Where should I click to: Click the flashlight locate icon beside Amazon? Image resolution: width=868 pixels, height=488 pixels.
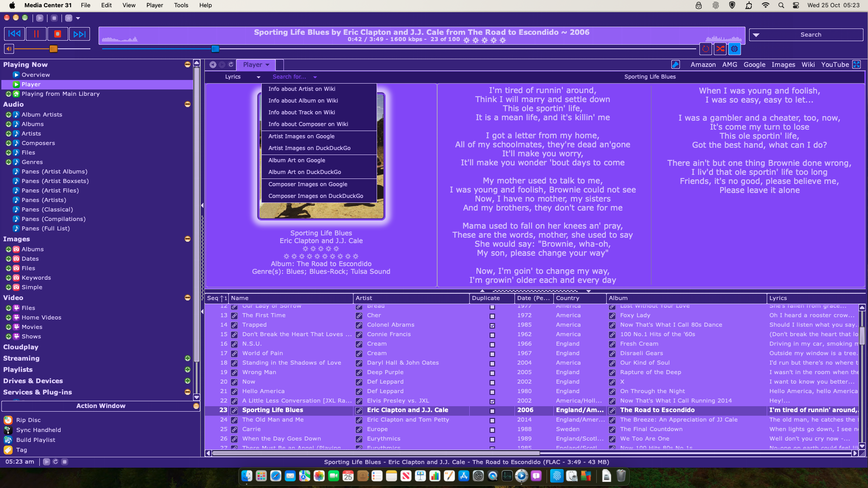coord(675,65)
